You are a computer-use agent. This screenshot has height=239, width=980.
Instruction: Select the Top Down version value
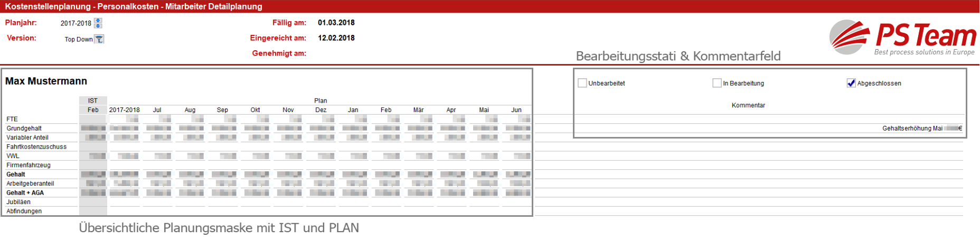coord(78,39)
